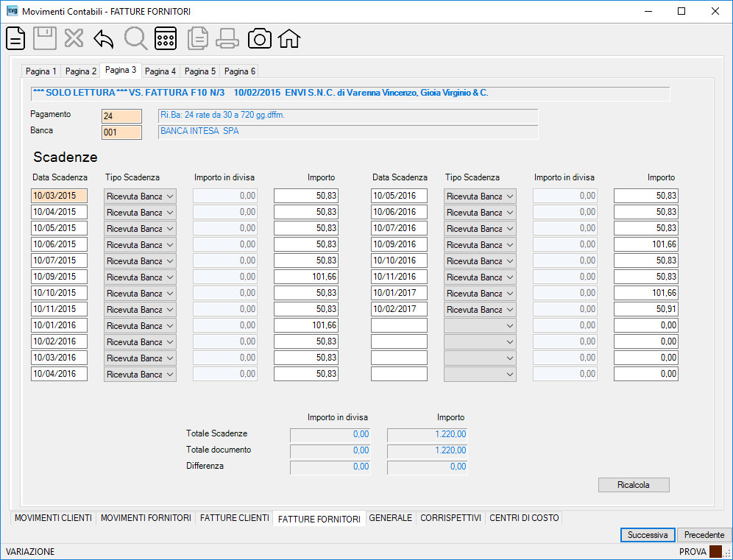This screenshot has height=560, width=733.
Task: Click the camera screenshot icon
Action: pos(260,38)
